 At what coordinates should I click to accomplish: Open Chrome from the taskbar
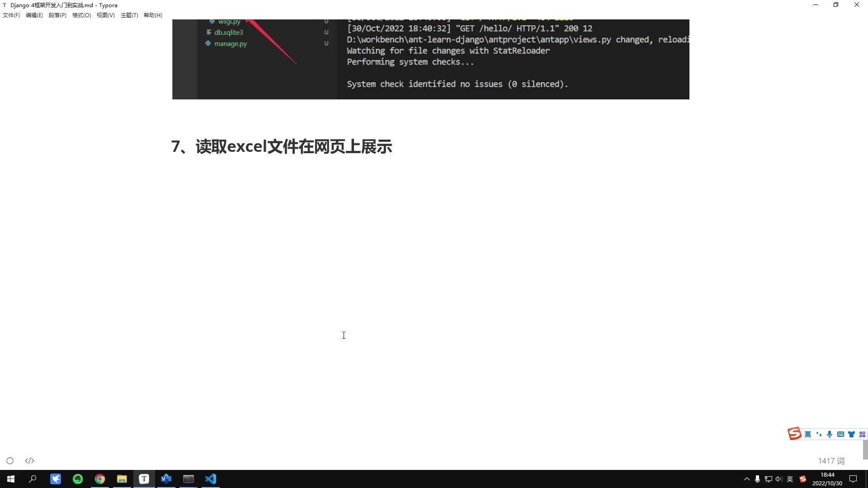coord(100,479)
